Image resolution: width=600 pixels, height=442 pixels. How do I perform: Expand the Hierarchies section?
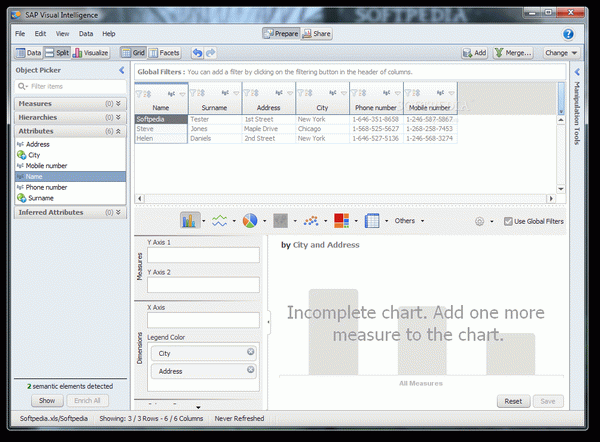point(118,117)
